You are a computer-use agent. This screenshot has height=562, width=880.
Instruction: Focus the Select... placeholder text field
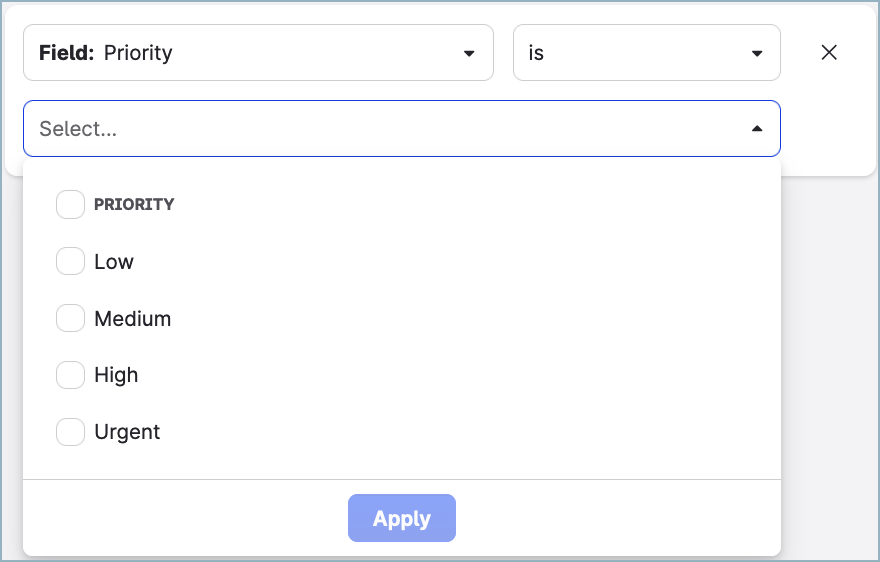click(78, 129)
